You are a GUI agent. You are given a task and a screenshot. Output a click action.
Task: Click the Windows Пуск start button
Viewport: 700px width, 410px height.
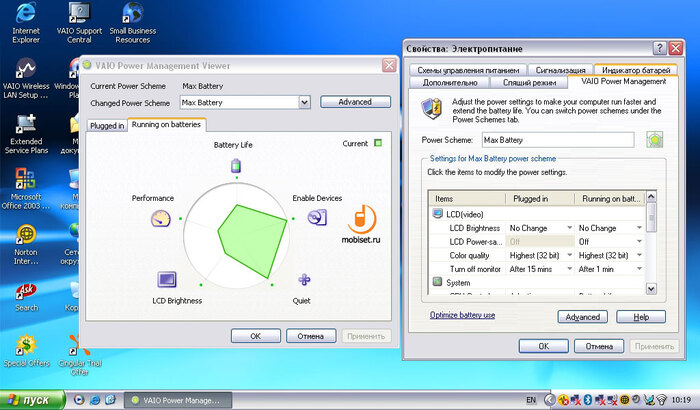[x=33, y=400]
